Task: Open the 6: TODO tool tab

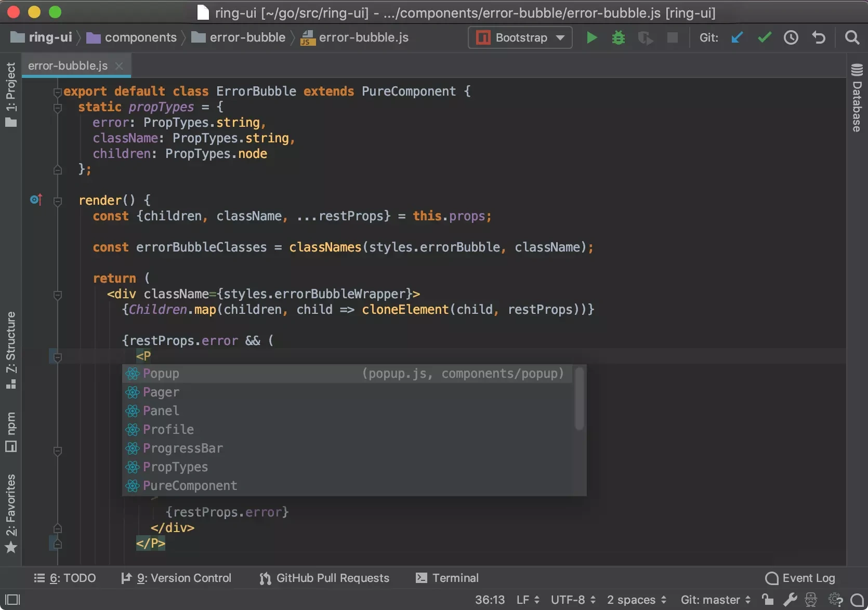Action: click(x=65, y=578)
